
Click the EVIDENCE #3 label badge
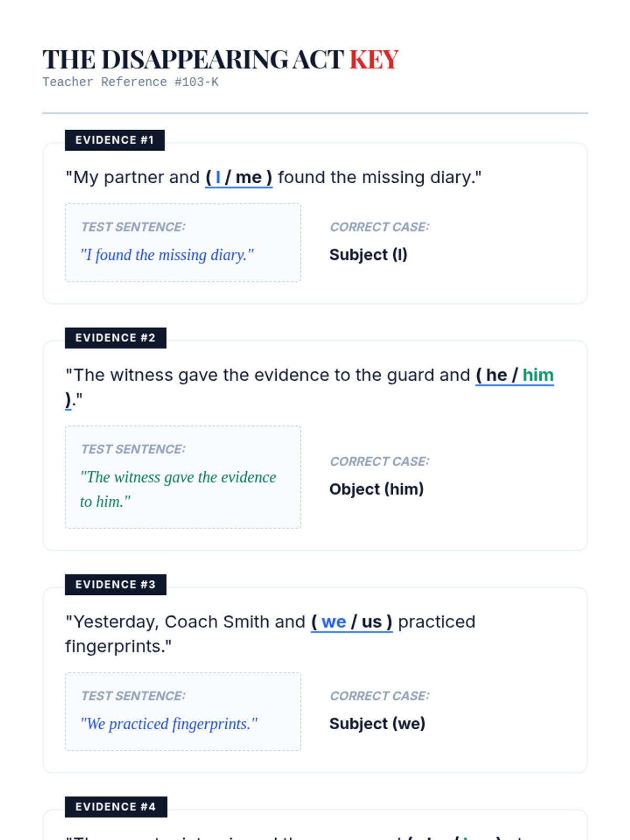pyautogui.click(x=115, y=585)
